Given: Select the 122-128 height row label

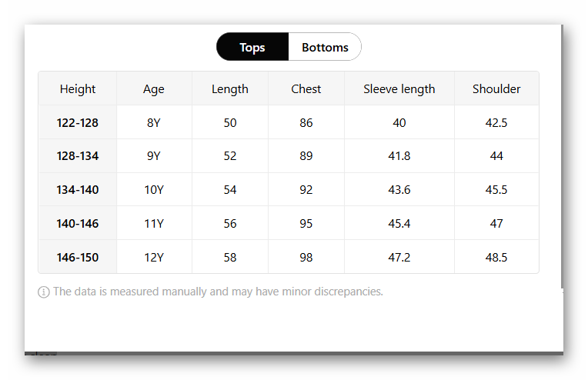Looking at the screenshot, I should tap(78, 122).
